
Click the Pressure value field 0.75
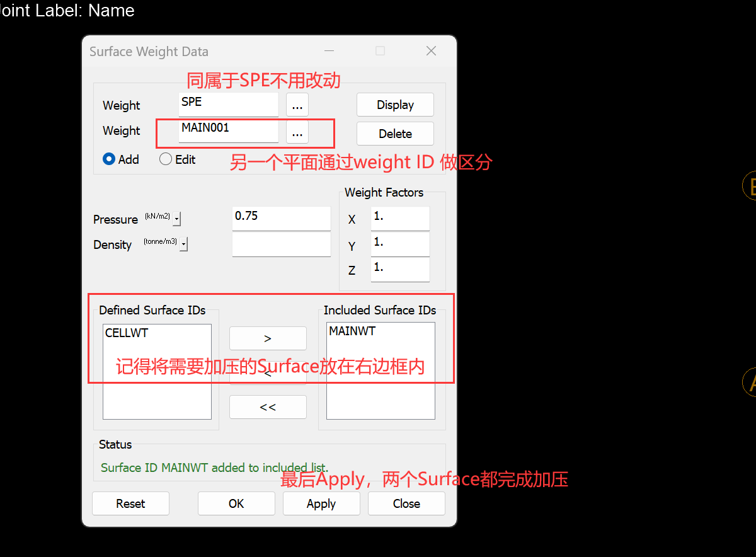click(281, 217)
